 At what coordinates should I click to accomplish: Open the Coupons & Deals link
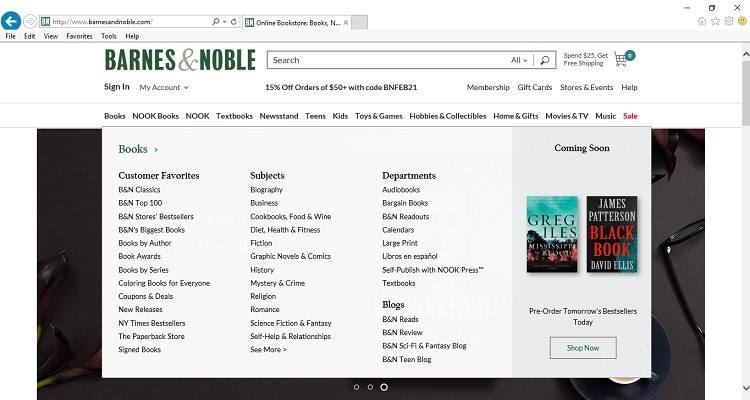[145, 297]
